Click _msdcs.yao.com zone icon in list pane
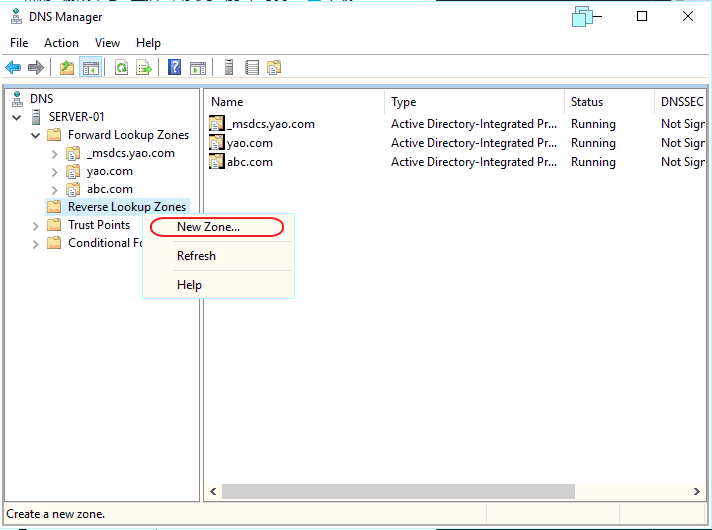This screenshot has height=530, width=712. click(217, 124)
